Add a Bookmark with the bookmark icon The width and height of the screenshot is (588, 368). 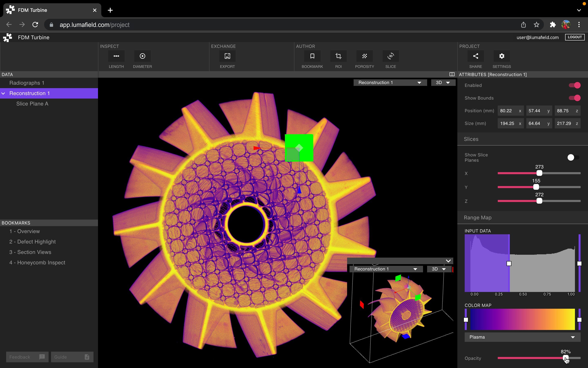point(312,56)
